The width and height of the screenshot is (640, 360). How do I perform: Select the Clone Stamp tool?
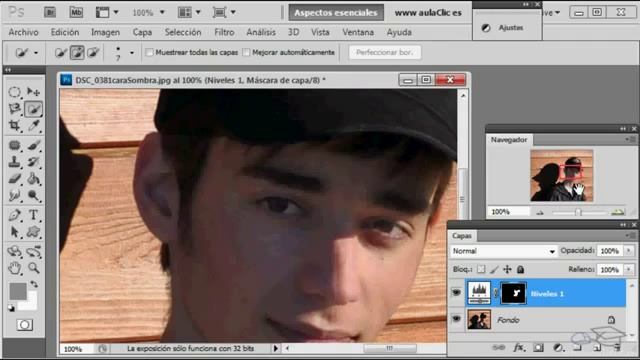point(15,162)
